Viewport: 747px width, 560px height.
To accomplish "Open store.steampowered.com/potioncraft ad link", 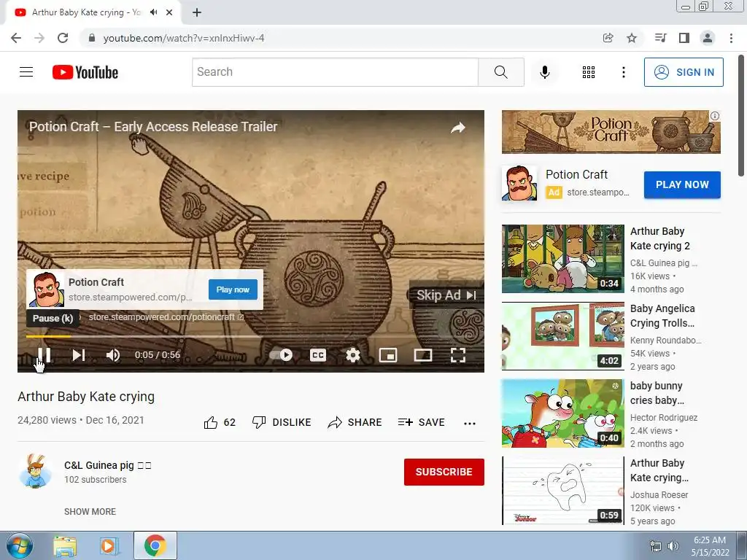I will (166, 317).
